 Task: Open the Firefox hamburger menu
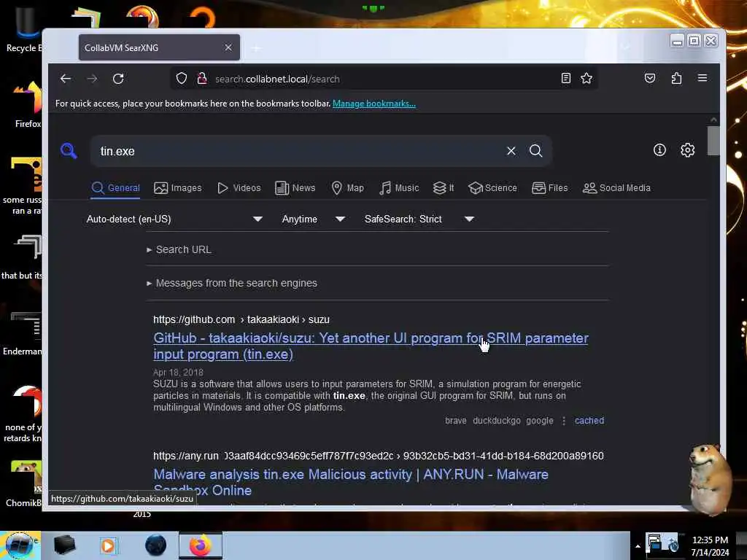point(703,77)
